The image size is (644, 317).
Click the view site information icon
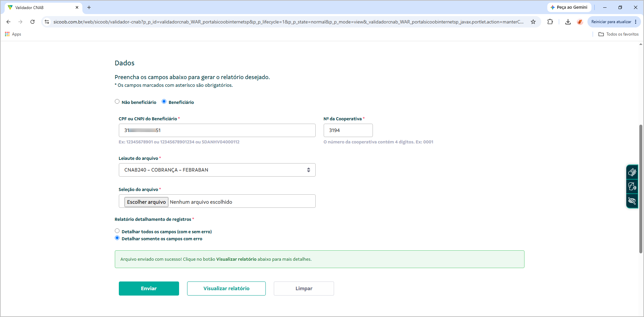coord(47,22)
